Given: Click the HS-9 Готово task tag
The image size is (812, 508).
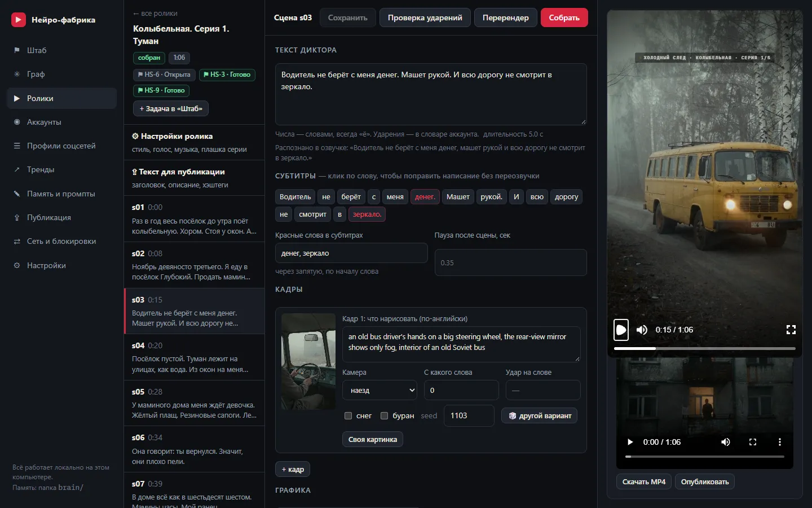Looking at the screenshot, I should click(161, 90).
